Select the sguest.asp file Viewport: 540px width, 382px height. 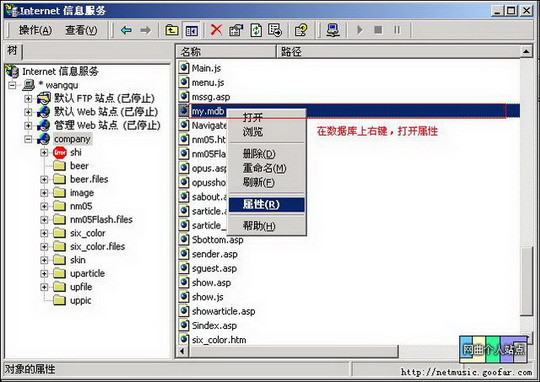click(x=214, y=268)
